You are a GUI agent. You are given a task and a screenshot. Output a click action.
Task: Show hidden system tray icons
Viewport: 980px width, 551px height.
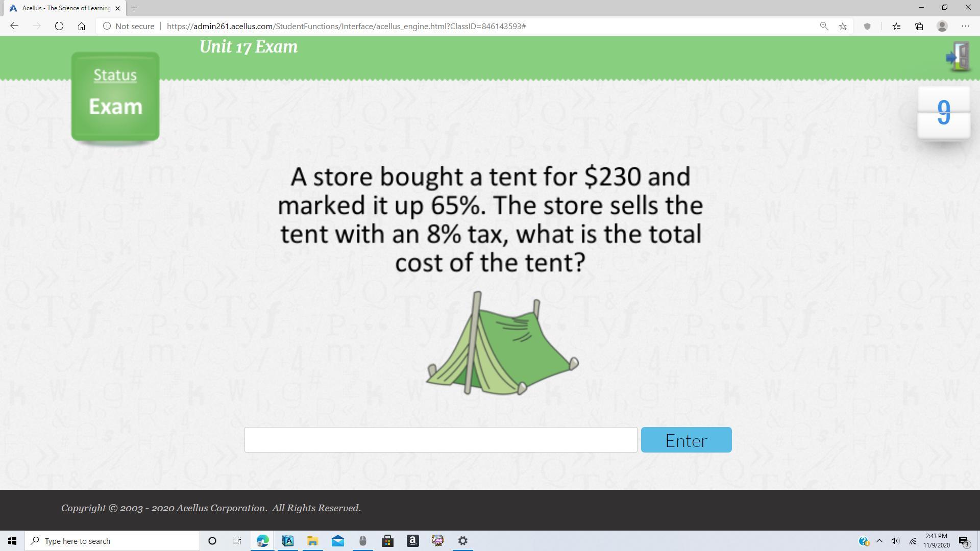click(879, 541)
